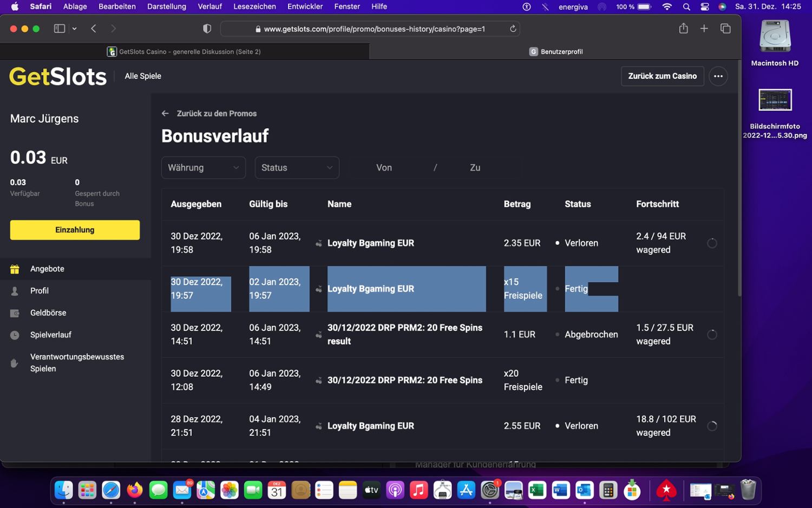Open the Macintosh HD desktop icon
The width and height of the screenshot is (812, 508).
(x=775, y=36)
